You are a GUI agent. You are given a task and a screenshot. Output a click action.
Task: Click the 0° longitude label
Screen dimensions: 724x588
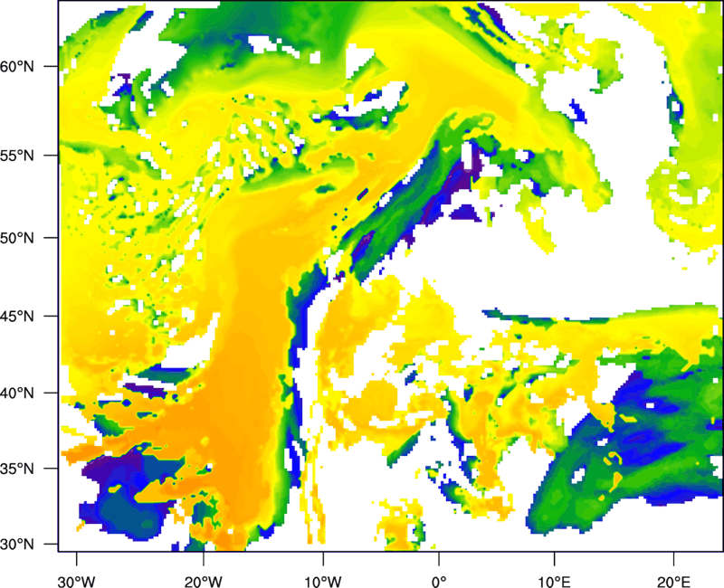(439, 582)
